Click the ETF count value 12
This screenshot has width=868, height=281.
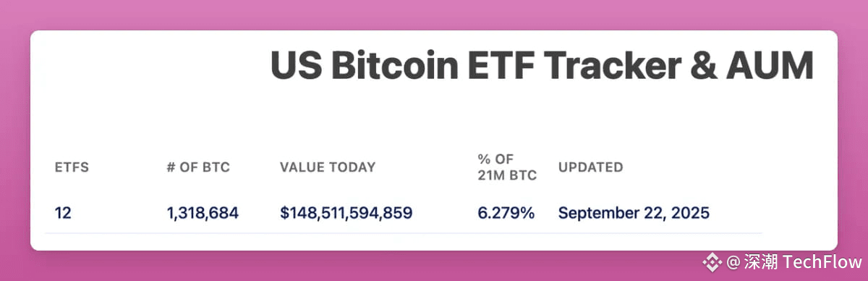click(x=64, y=213)
